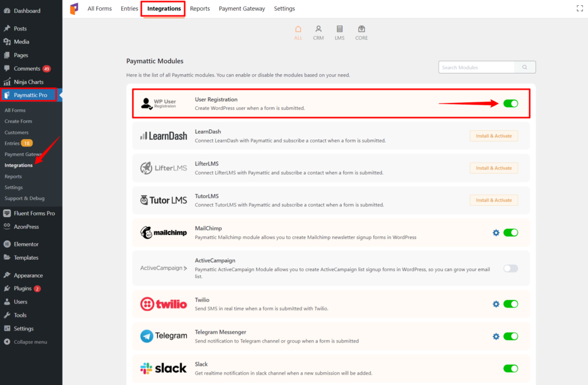
Task: Open Twilio module settings gear
Action: click(x=496, y=304)
